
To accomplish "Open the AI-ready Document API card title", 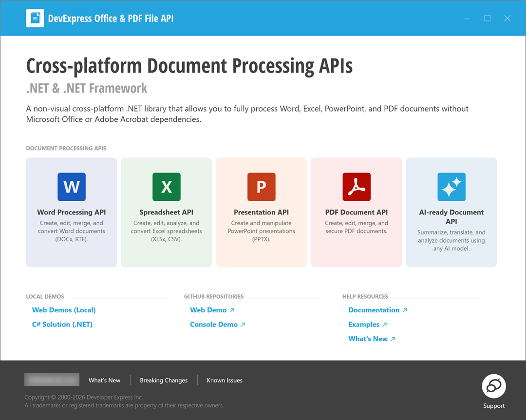I will click(x=451, y=217).
